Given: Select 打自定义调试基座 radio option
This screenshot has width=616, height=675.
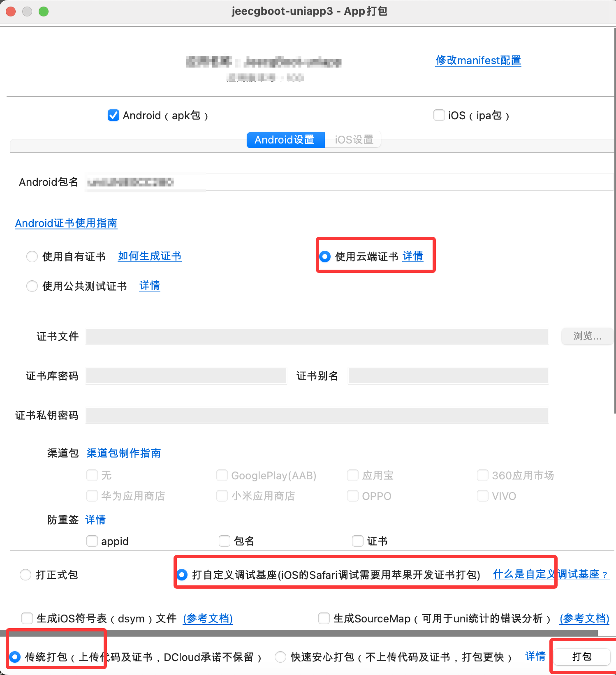Looking at the screenshot, I should tap(182, 575).
